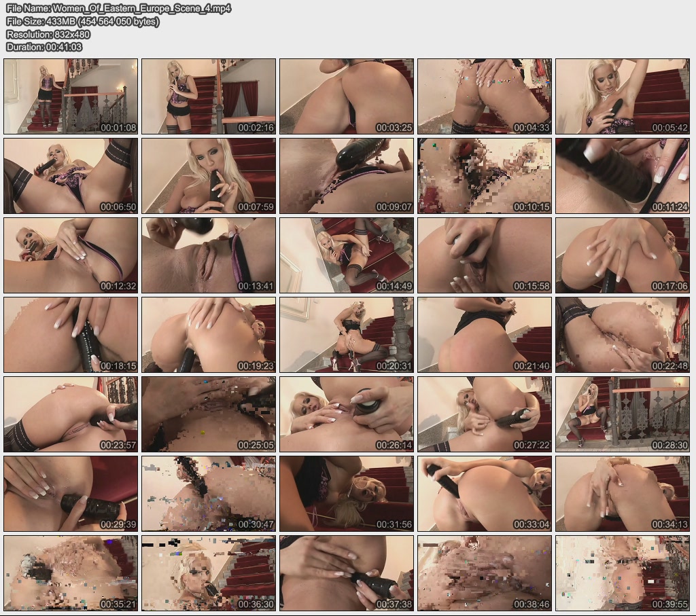Click the frame marked 00:31:56
This screenshot has height=616, width=696.
click(347, 494)
